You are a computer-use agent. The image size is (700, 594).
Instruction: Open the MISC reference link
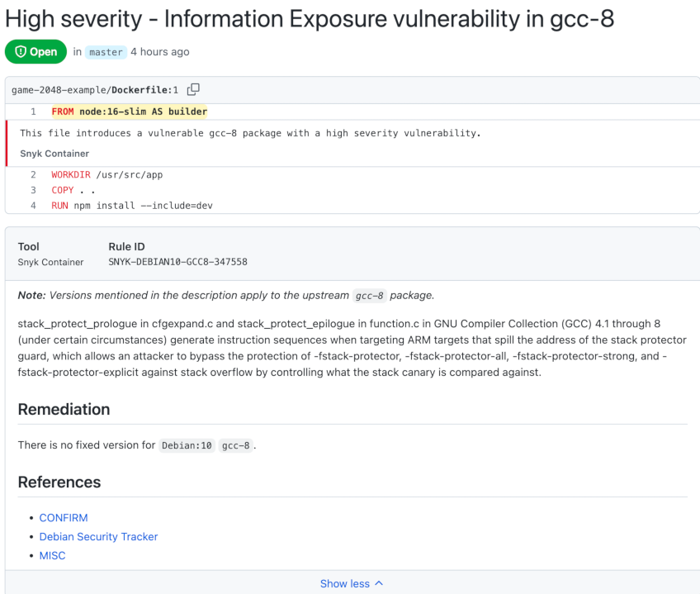point(52,555)
